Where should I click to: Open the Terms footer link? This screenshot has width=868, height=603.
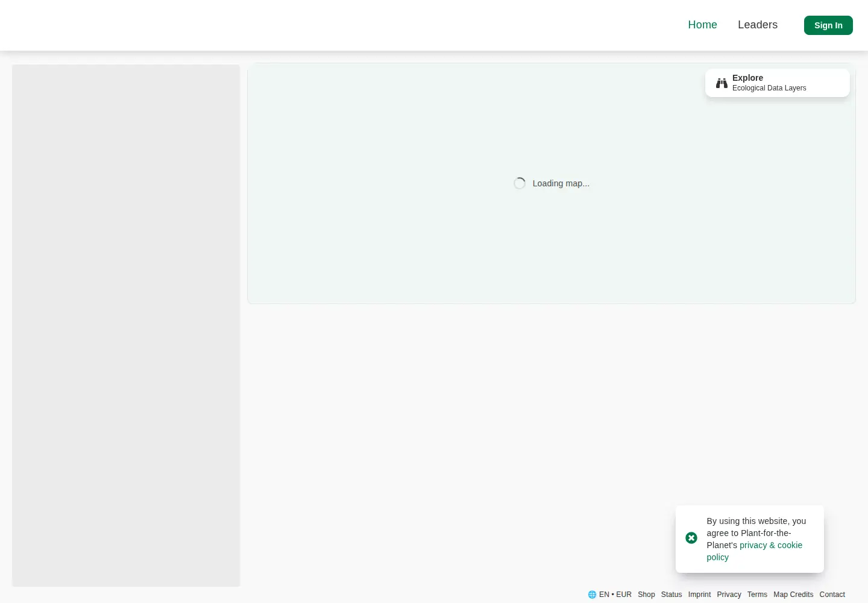757,595
